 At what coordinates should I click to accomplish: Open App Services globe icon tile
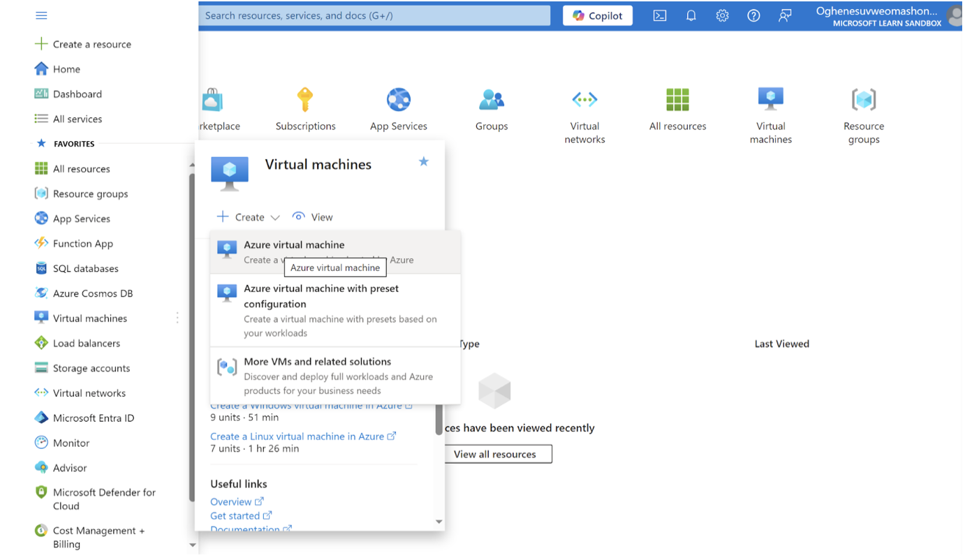(x=399, y=100)
